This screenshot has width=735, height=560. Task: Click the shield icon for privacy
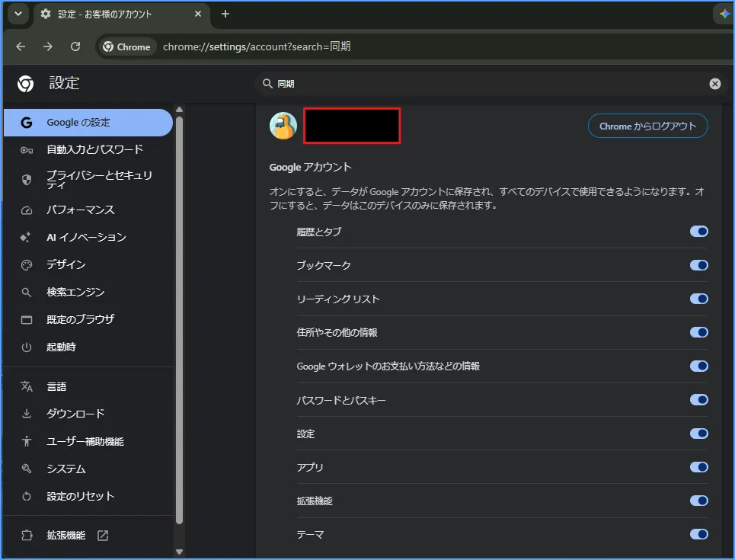pyautogui.click(x=27, y=180)
